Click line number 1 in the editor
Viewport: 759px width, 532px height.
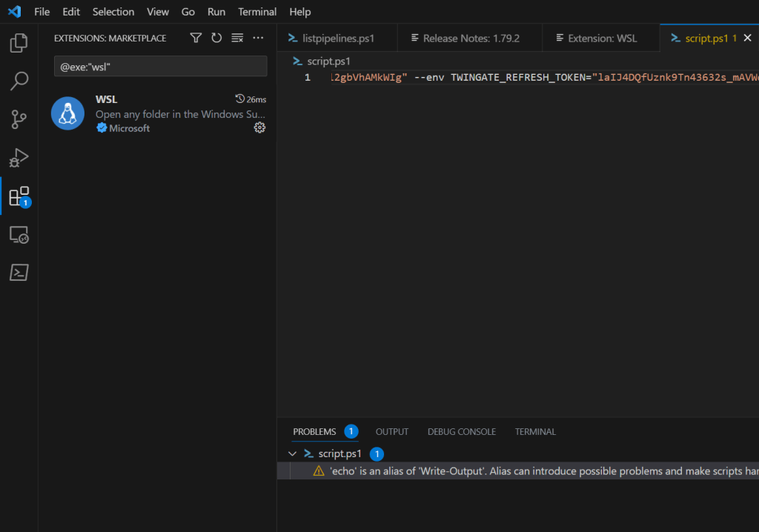click(x=308, y=78)
